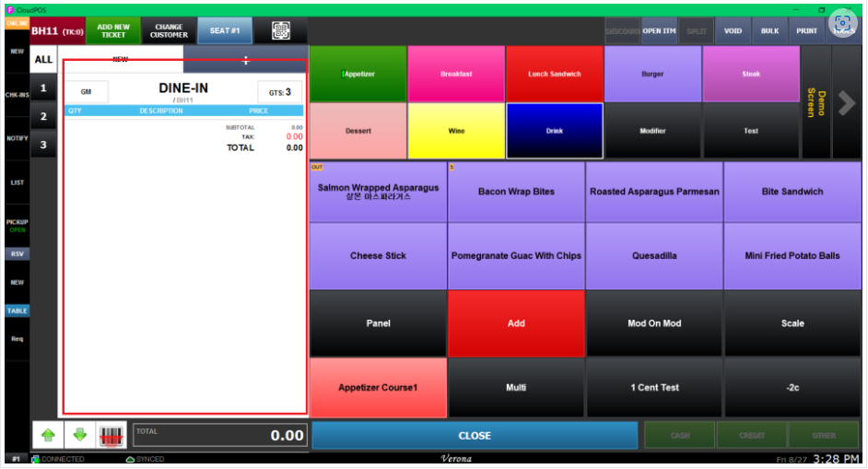Screen dimensions: 868x469
Task: Add Bacon Wrap Bites item
Action: click(516, 192)
